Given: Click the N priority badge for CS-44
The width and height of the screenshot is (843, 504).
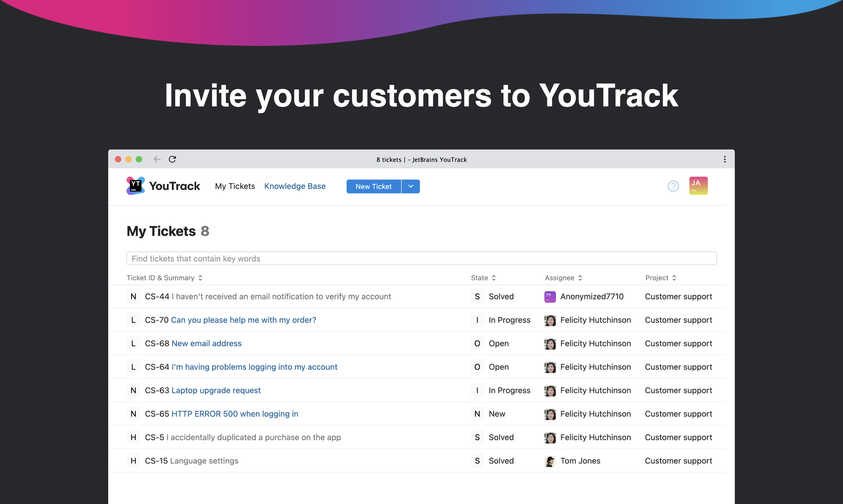Looking at the screenshot, I should [x=133, y=296].
